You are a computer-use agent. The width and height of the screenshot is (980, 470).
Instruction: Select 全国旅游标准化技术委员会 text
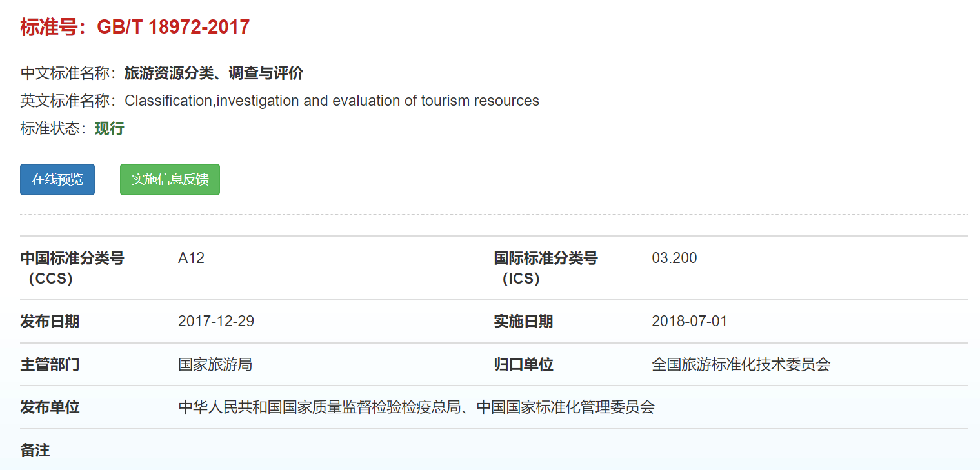point(741,365)
